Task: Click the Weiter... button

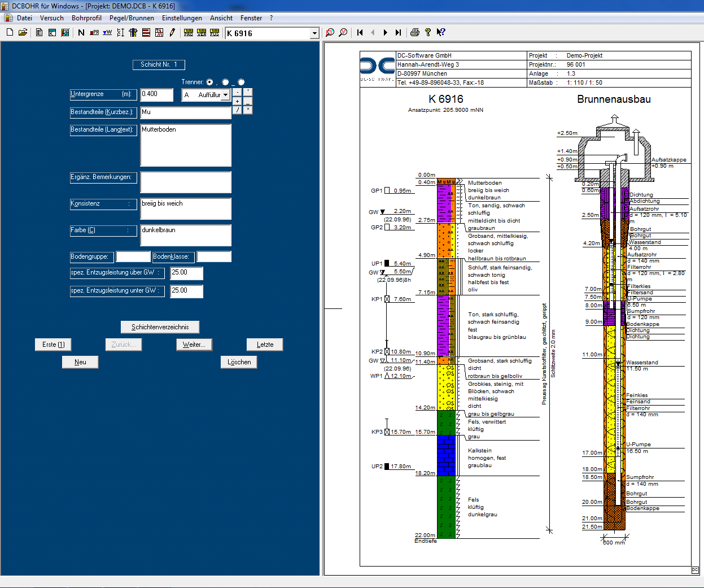Action: [x=194, y=345]
